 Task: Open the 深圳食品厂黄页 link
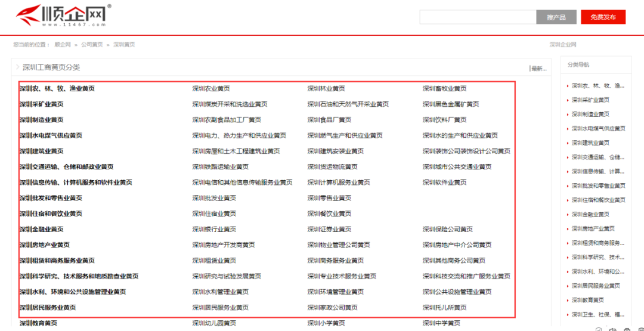(x=329, y=120)
